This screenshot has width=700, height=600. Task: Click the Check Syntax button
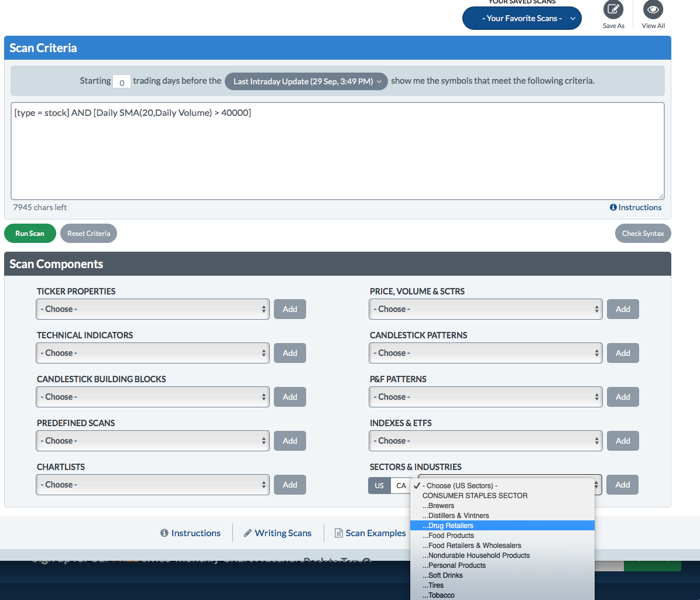643,234
